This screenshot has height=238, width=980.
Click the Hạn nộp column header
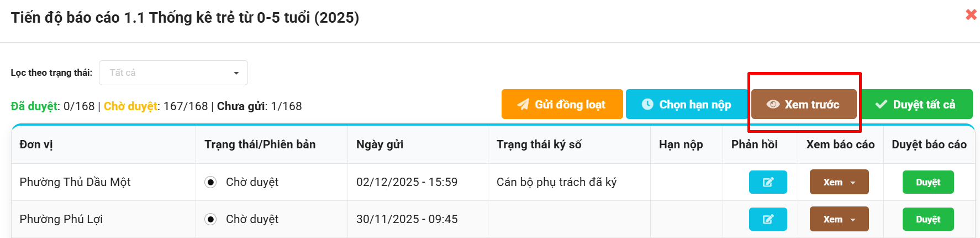pyautogui.click(x=681, y=144)
